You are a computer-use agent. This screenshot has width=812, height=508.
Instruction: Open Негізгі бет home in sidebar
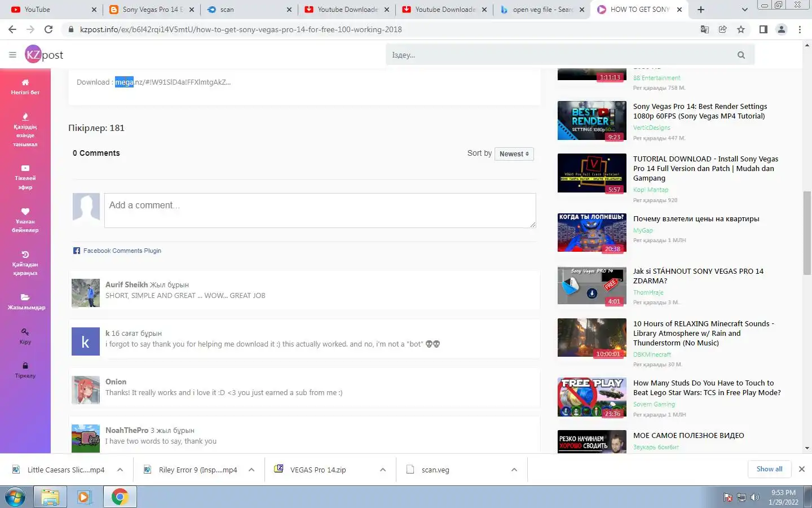point(25,87)
